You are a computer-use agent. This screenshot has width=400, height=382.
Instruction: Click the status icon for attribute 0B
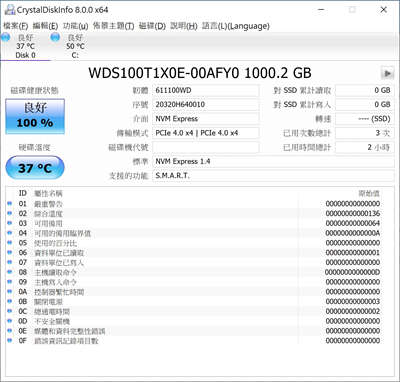click(10, 301)
